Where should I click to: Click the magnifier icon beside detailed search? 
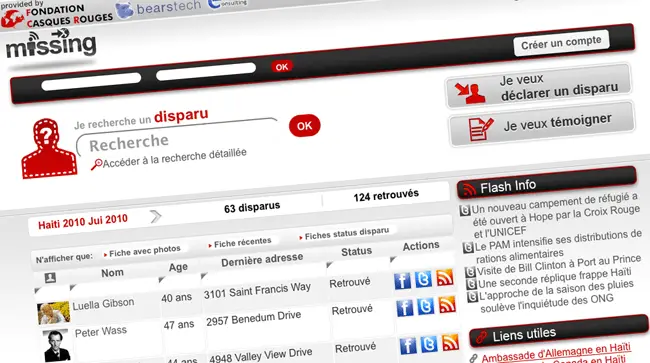96,165
